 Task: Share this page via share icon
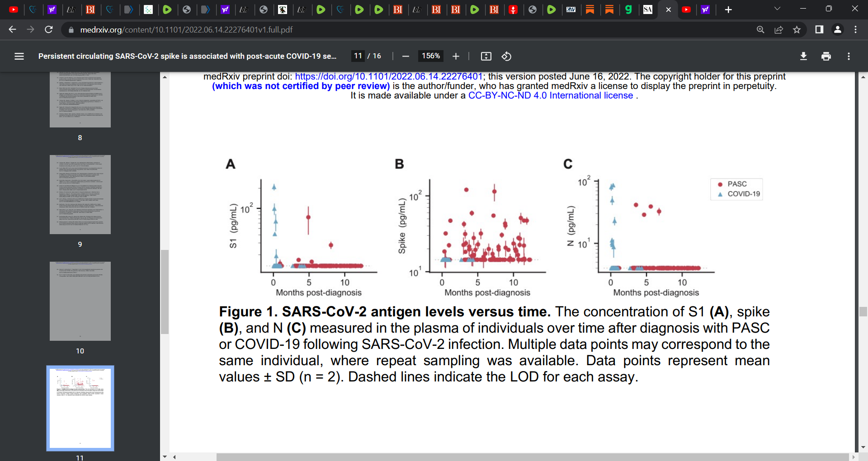click(778, 29)
